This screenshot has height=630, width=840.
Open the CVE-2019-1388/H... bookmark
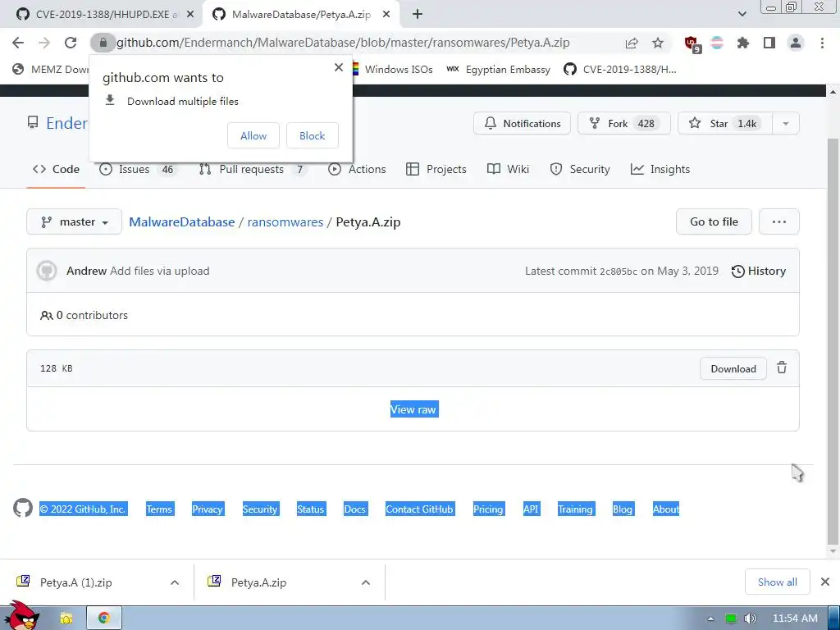pyautogui.click(x=620, y=69)
